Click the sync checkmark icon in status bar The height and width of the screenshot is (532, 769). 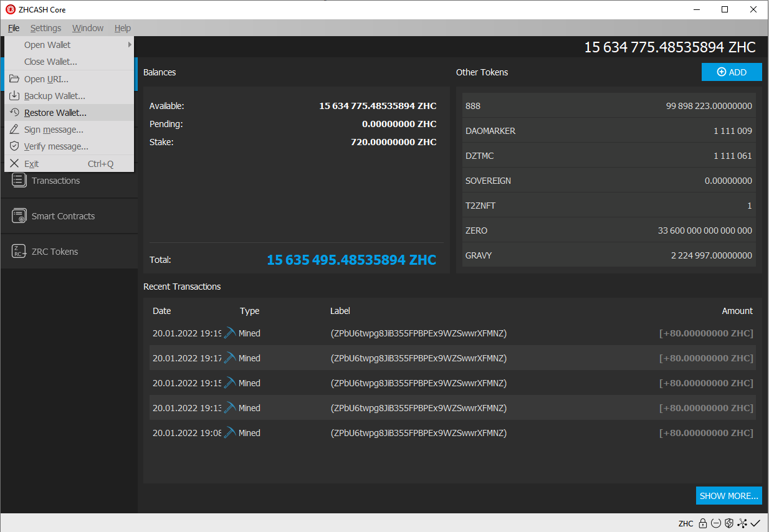(755, 523)
